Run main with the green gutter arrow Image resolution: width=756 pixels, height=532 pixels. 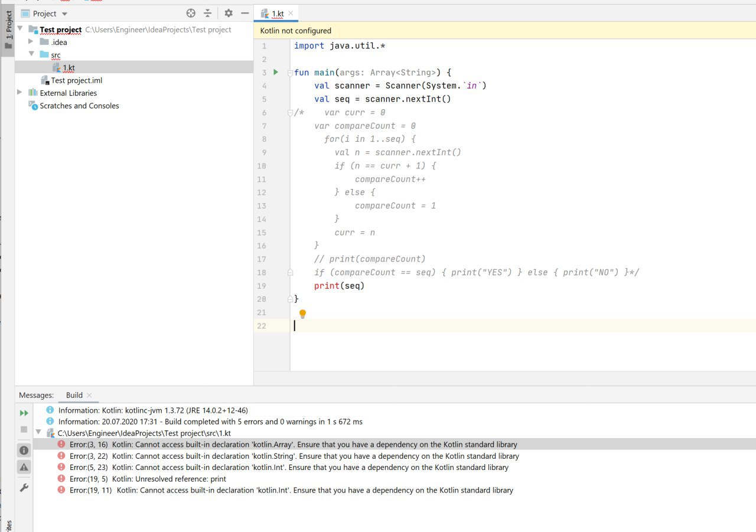click(x=275, y=72)
